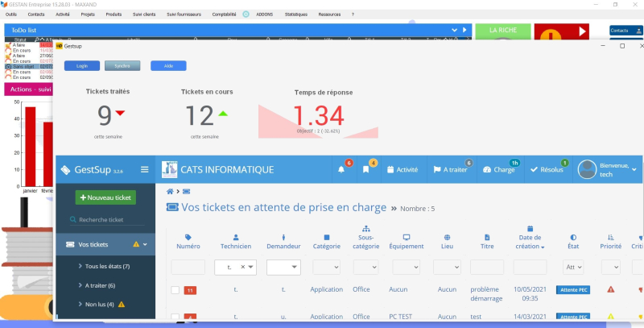Click the half-circle icon above État

pyautogui.click(x=573, y=237)
